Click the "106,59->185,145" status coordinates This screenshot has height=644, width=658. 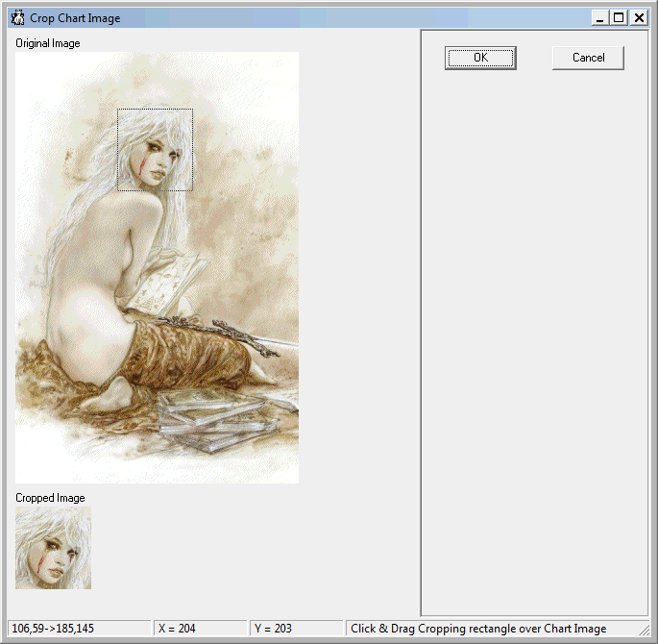[80, 628]
